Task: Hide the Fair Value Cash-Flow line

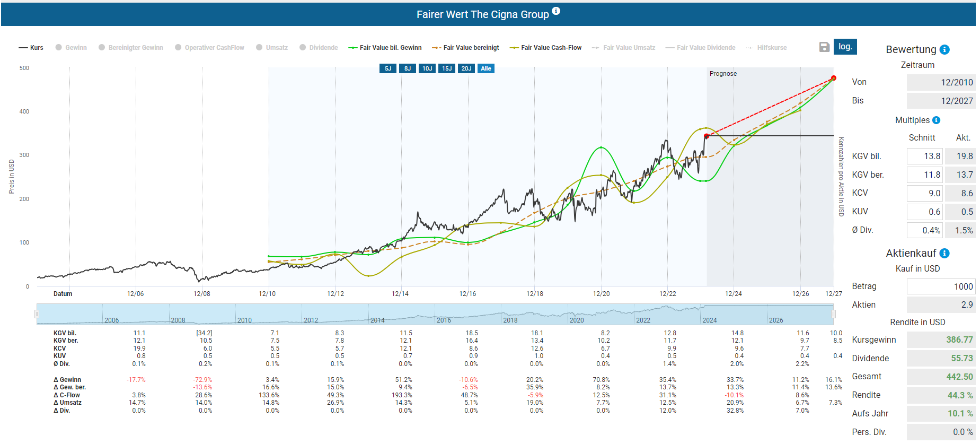Action: (545, 48)
